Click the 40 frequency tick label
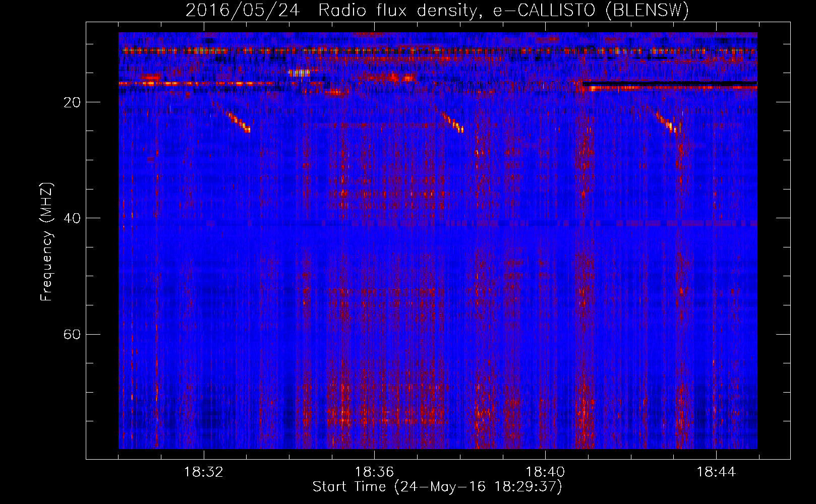This screenshot has width=816, height=504. (72, 218)
